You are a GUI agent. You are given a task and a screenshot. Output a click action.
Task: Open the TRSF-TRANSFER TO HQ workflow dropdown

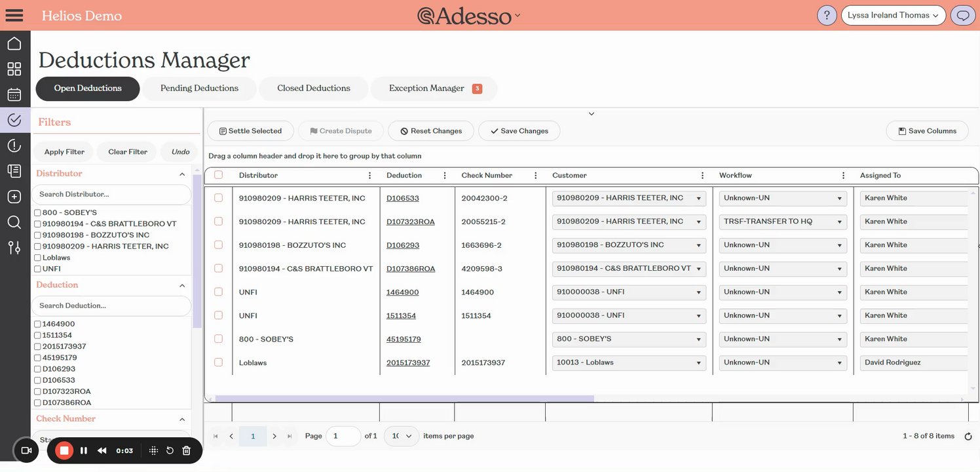783,222
